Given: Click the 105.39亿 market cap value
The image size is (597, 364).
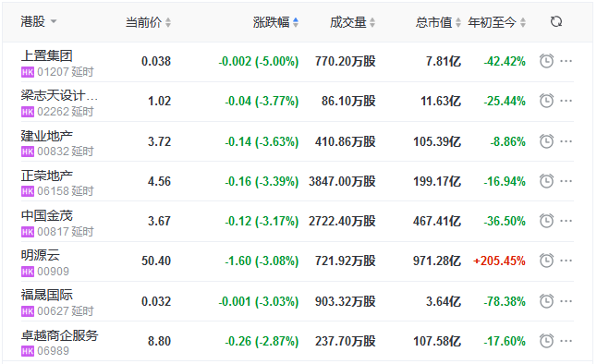Looking at the screenshot, I should (437, 141).
